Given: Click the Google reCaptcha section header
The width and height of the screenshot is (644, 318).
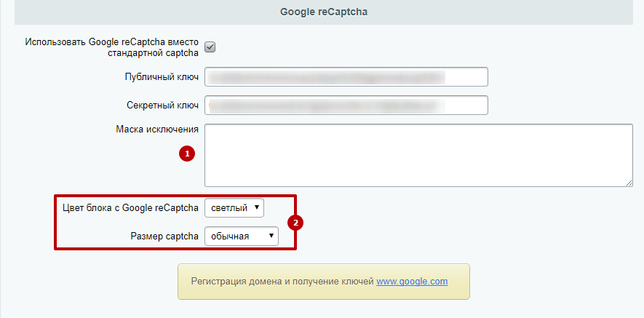Looking at the screenshot, I should pyautogui.click(x=324, y=12).
